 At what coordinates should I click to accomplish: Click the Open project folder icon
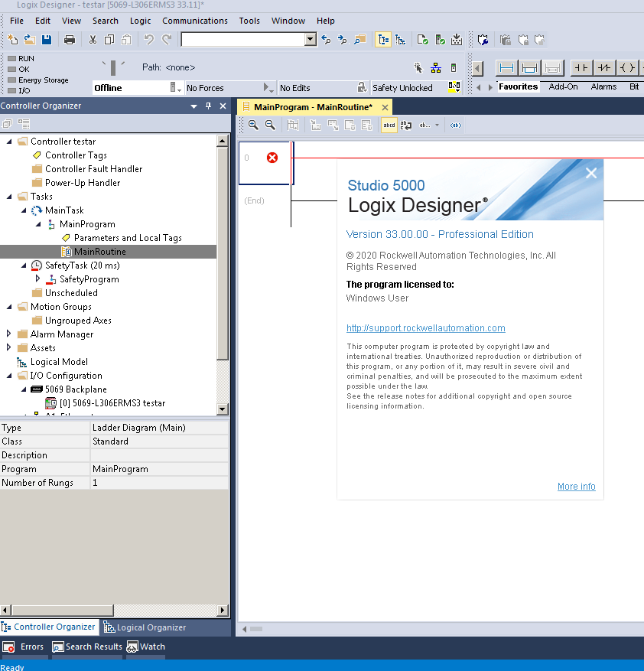click(30, 40)
